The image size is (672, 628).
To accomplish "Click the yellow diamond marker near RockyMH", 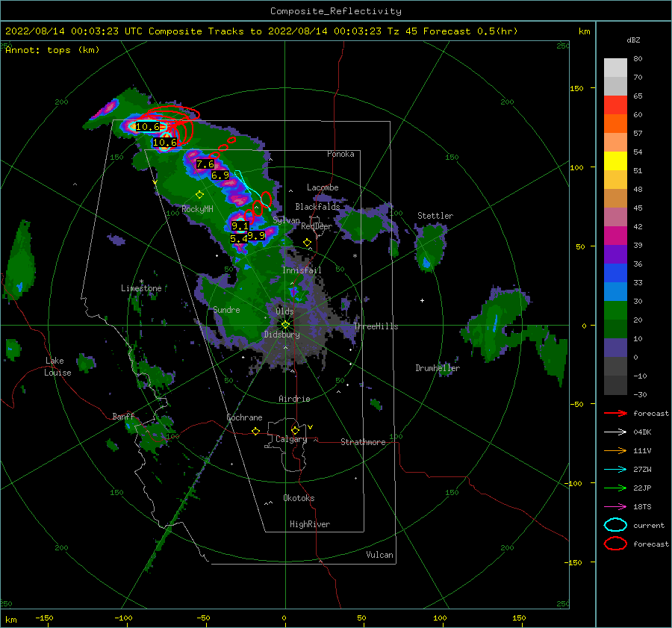I will [199, 195].
